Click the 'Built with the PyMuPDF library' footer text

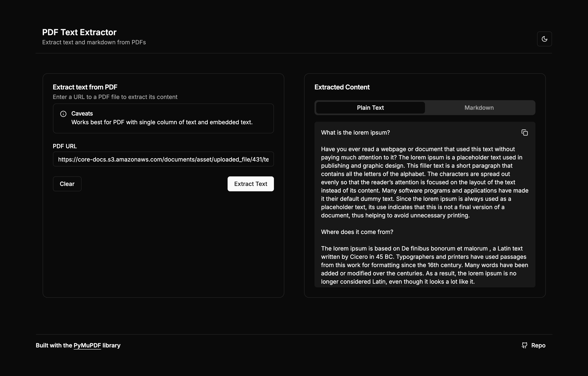[78, 345]
